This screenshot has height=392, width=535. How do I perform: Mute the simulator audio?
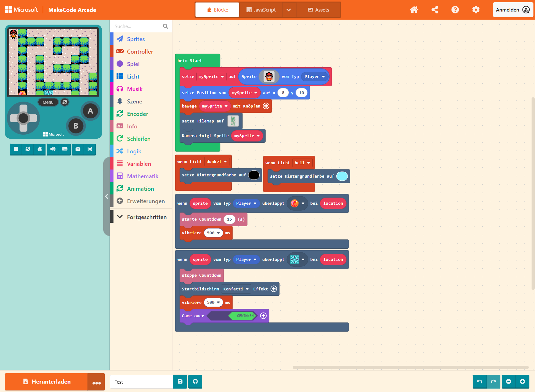pos(53,149)
